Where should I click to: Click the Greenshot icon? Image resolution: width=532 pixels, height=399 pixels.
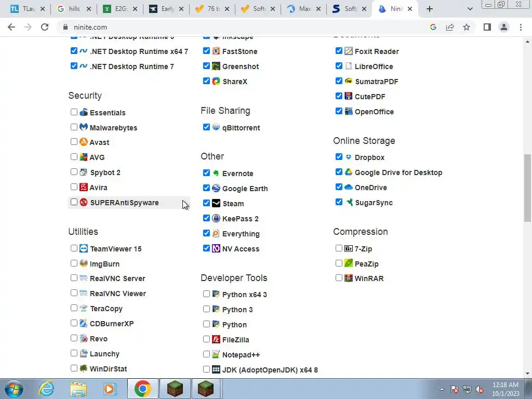pyautogui.click(x=216, y=66)
